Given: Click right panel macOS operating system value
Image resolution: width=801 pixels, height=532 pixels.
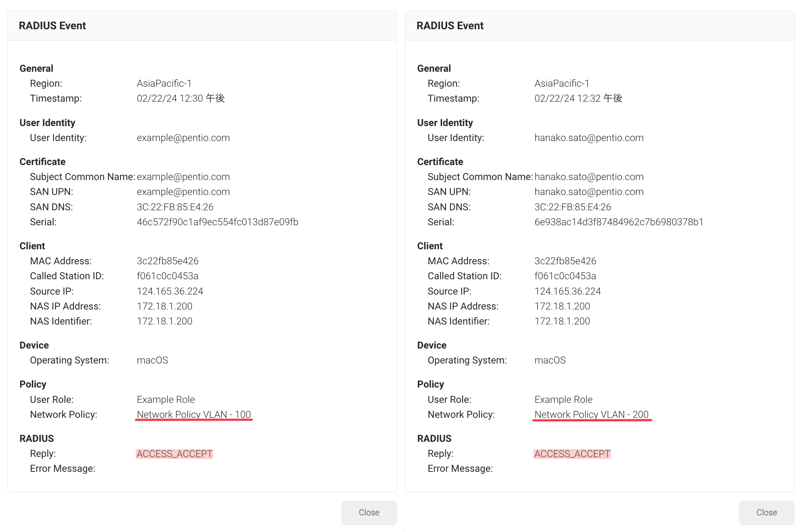Looking at the screenshot, I should 550,360.
